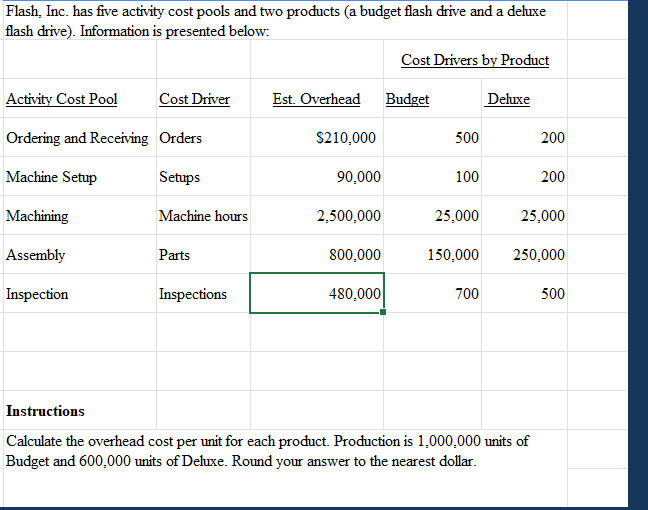This screenshot has height=510, width=648.
Task: Select the Machine Setup cell
Action: (x=80, y=176)
